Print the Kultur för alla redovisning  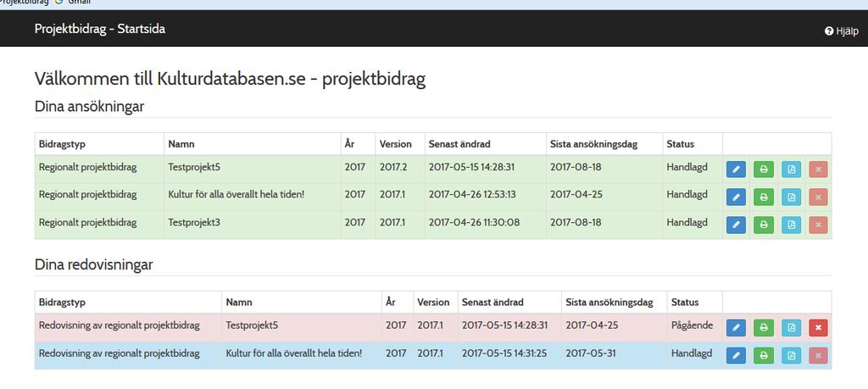[764, 355]
